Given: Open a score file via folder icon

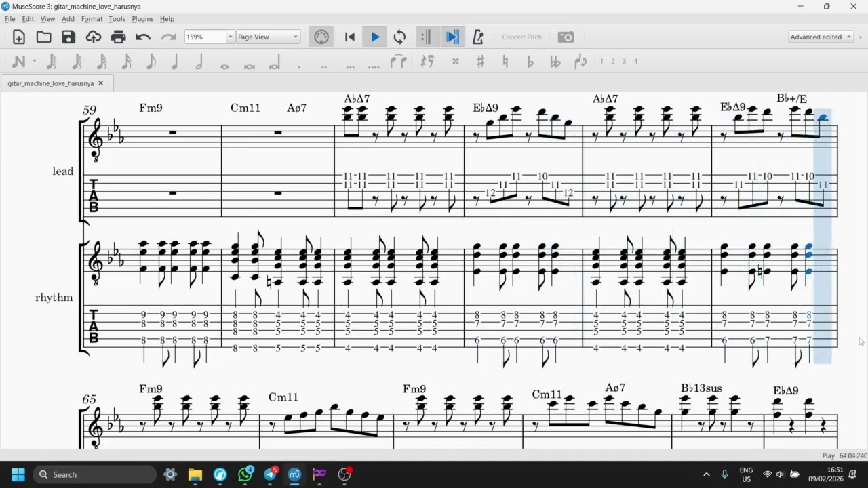Looking at the screenshot, I should pos(43,37).
